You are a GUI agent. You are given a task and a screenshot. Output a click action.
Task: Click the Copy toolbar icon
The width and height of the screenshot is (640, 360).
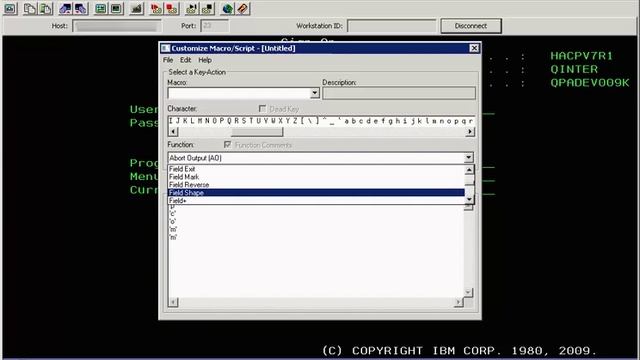click(30, 9)
